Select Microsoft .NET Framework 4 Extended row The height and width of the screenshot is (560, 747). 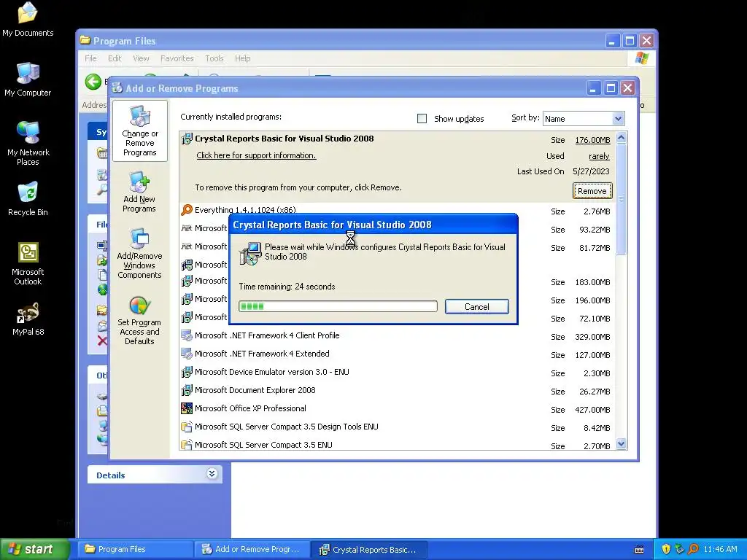(x=396, y=354)
